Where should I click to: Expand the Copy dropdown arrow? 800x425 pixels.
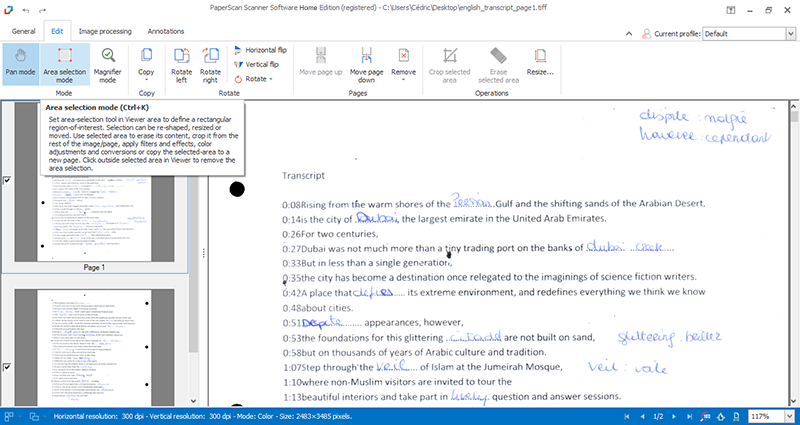pos(146,80)
